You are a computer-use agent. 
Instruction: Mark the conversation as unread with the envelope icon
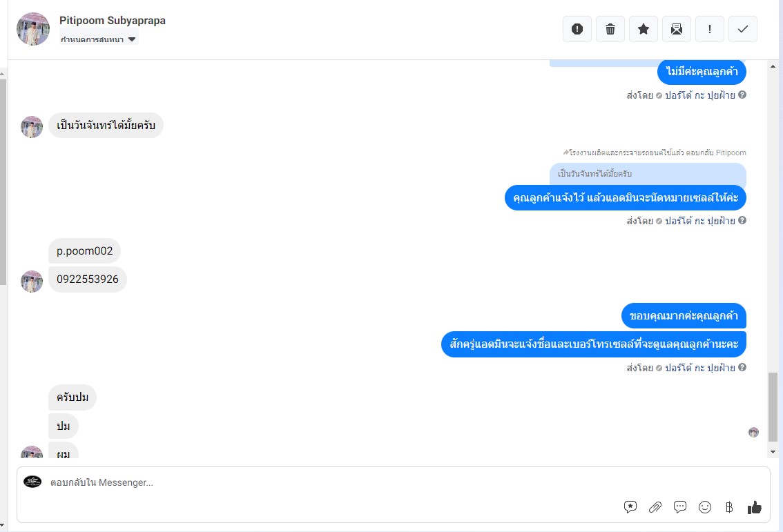676,29
